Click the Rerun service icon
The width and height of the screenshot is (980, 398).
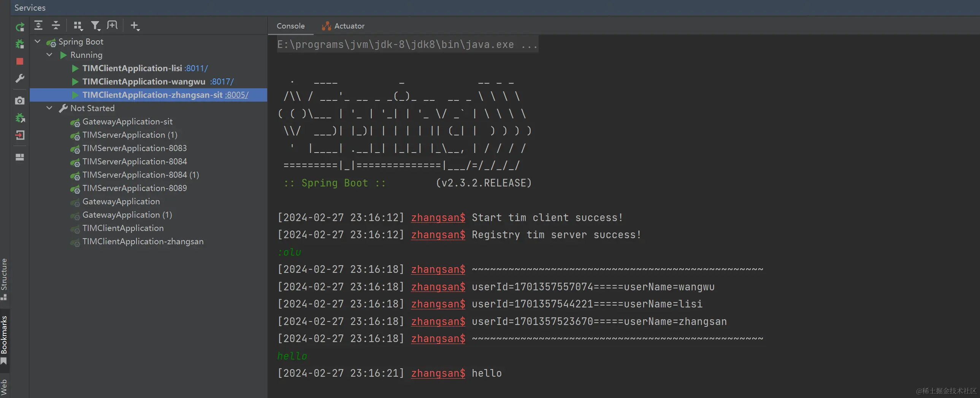pyautogui.click(x=20, y=27)
